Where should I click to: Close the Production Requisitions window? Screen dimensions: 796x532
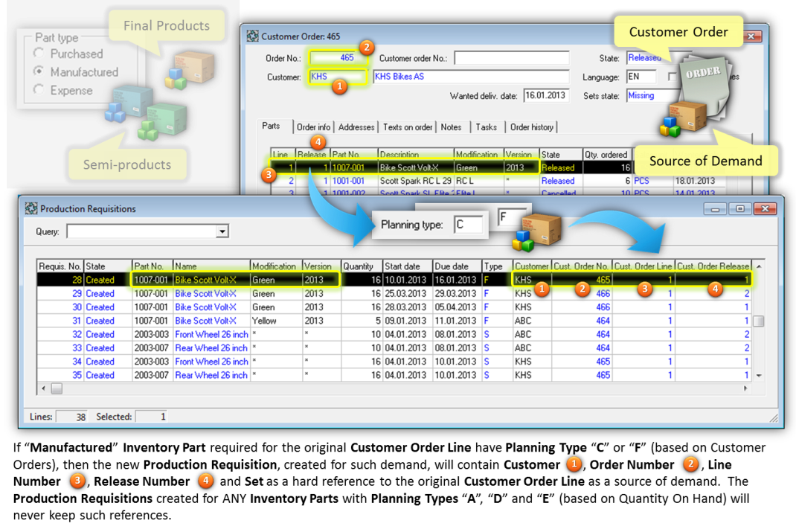tap(765, 208)
